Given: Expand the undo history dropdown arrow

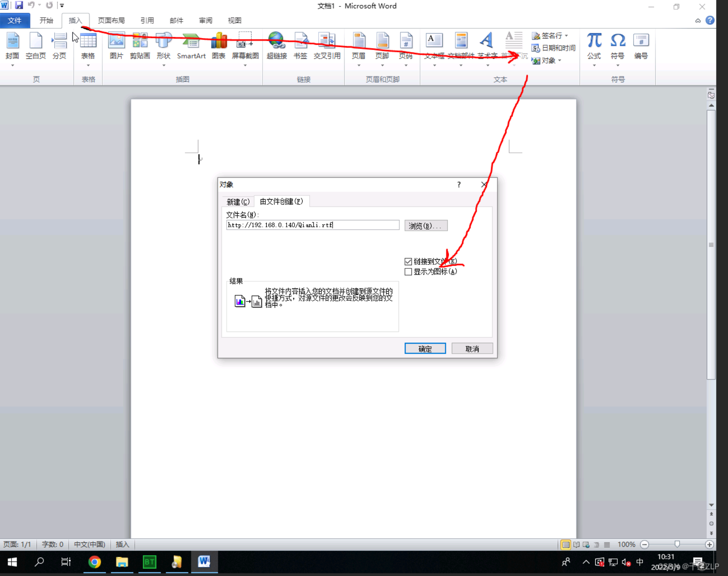Looking at the screenshot, I should point(40,5).
